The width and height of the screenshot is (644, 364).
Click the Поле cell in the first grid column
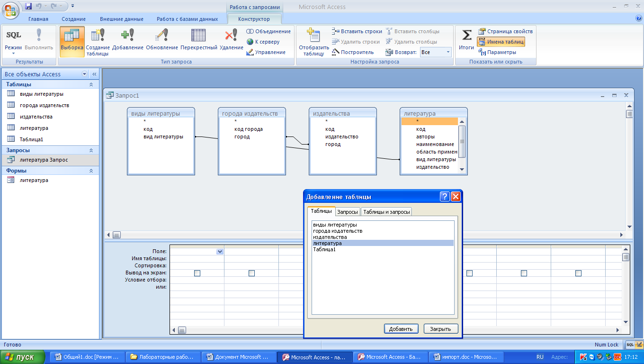[x=197, y=252]
